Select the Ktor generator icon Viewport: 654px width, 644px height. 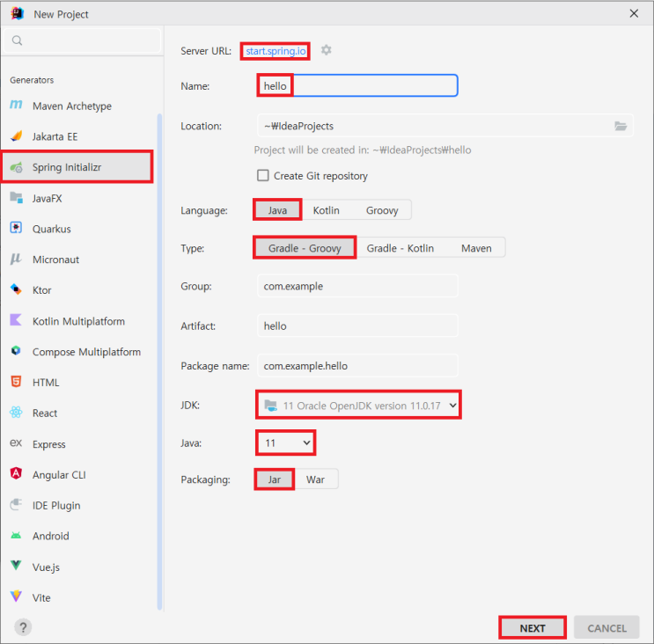click(x=16, y=289)
